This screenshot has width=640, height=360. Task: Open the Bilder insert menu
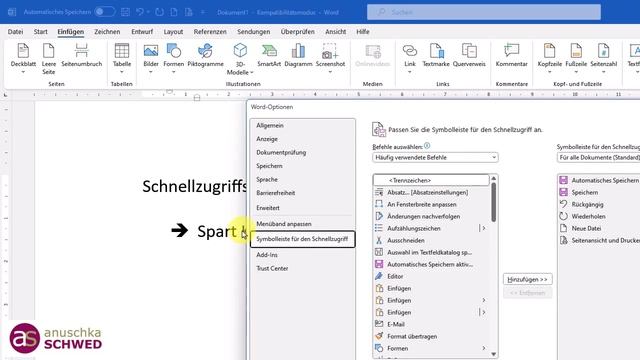pos(151,59)
